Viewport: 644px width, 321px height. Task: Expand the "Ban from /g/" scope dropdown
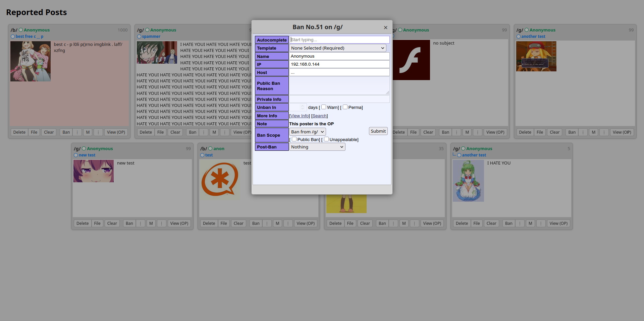coord(307,132)
